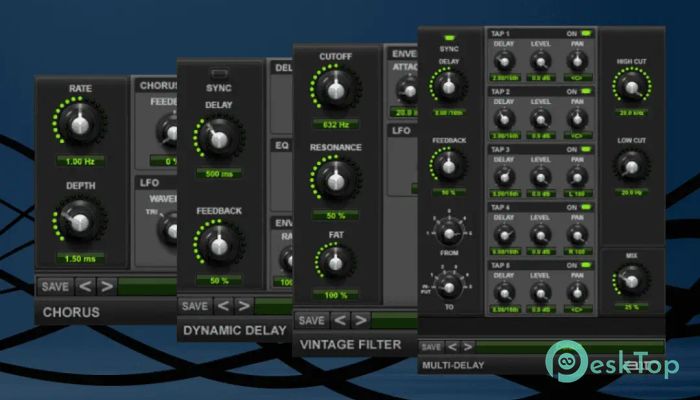Click the Vintage Filter Cutoff knob
The width and height of the screenshot is (700, 400).
click(337, 91)
